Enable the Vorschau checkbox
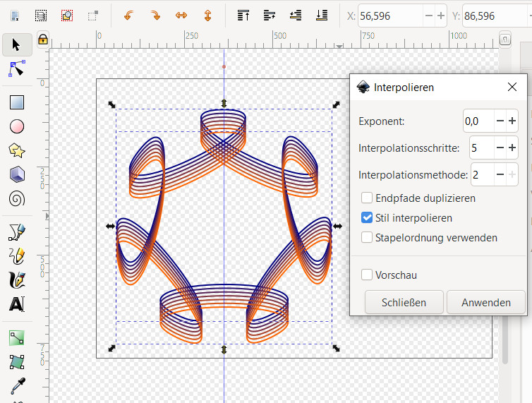 click(367, 275)
